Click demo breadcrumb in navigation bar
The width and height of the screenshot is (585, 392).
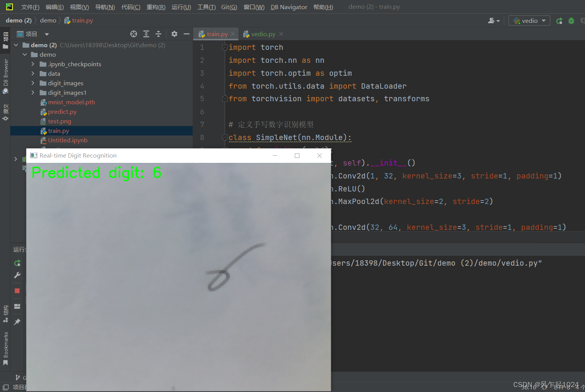tap(48, 21)
